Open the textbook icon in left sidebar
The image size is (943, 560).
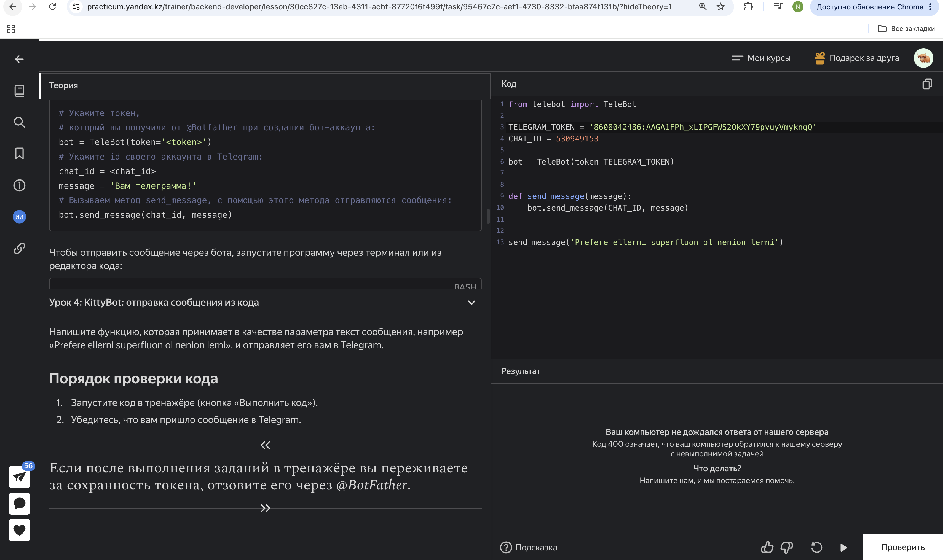pyautogui.click(x=19, y=91)
